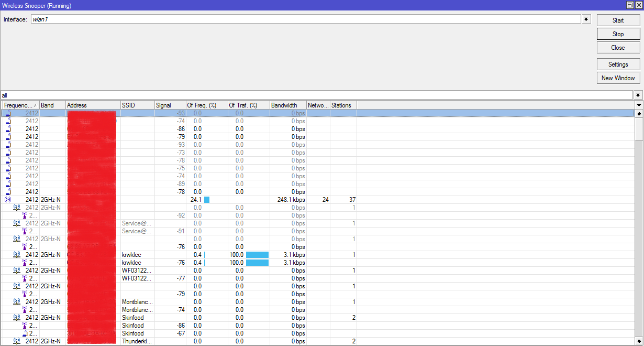Click the truncated Netwo... column header
The width and height of the screenshot is (644, 346).
318,105
